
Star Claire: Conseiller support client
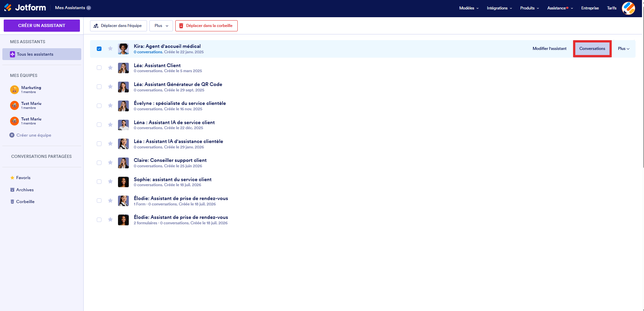110,163
